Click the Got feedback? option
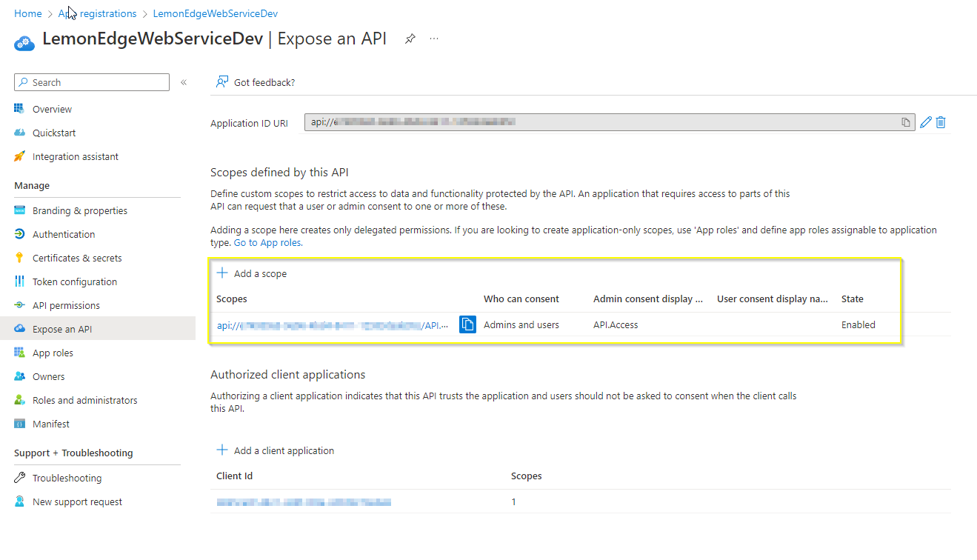 [x=256, y=82]
